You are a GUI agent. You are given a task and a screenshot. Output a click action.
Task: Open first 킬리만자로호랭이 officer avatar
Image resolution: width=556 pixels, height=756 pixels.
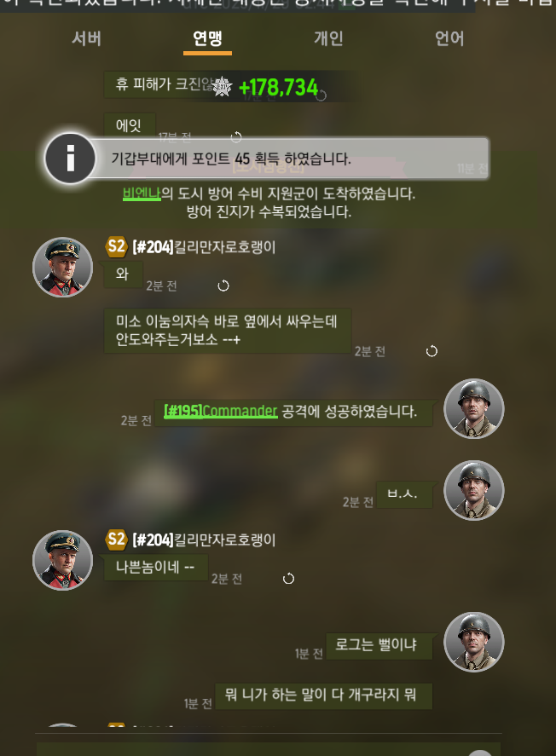pyautogui.click(x=63, y=267)
